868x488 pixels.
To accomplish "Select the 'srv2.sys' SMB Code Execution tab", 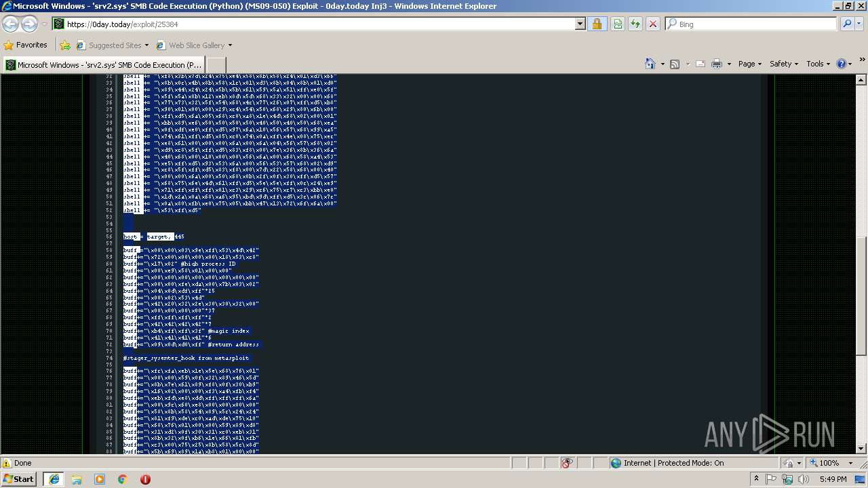I will click(104, 65).
